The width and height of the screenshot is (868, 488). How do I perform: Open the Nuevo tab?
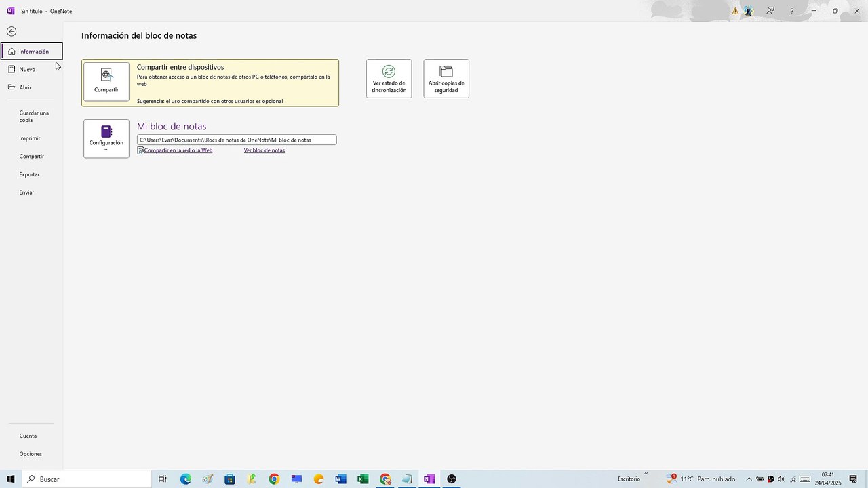(32, 69)
